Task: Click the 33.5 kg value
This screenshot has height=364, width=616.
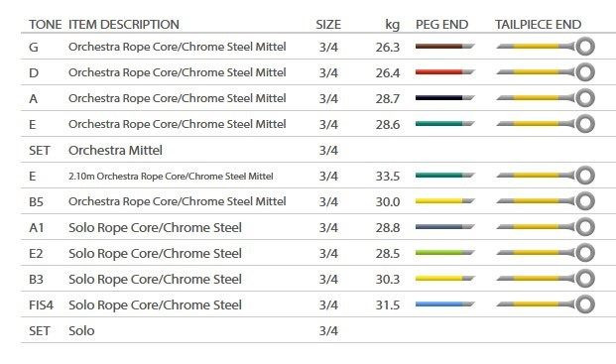Action: pos(388,176)
